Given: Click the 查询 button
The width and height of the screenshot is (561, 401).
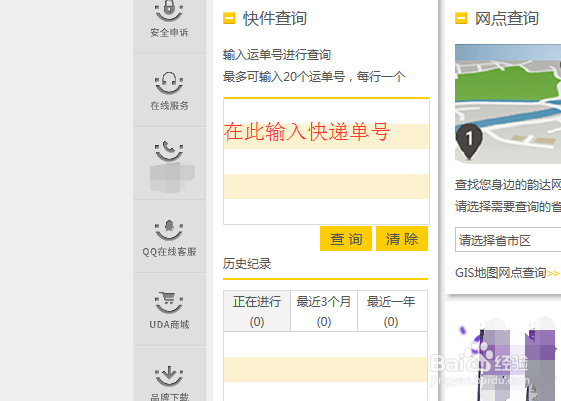Looking at the screenshot, I should (x=346, y=239).
